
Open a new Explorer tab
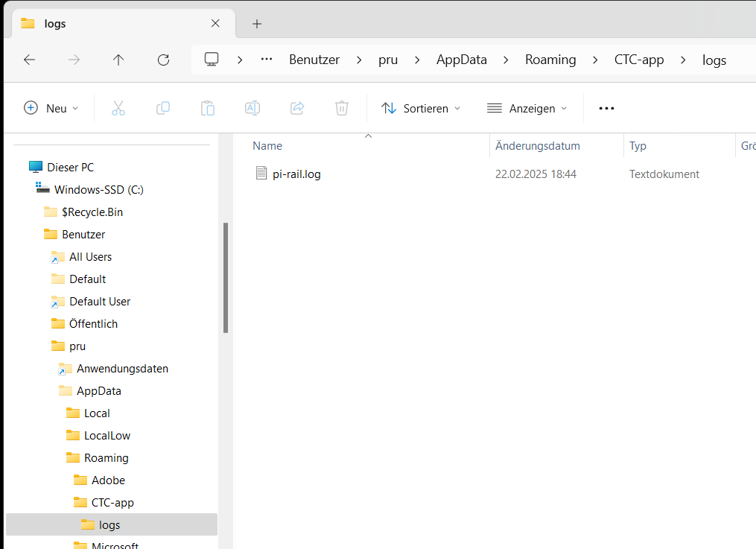(x=256, y=23)
